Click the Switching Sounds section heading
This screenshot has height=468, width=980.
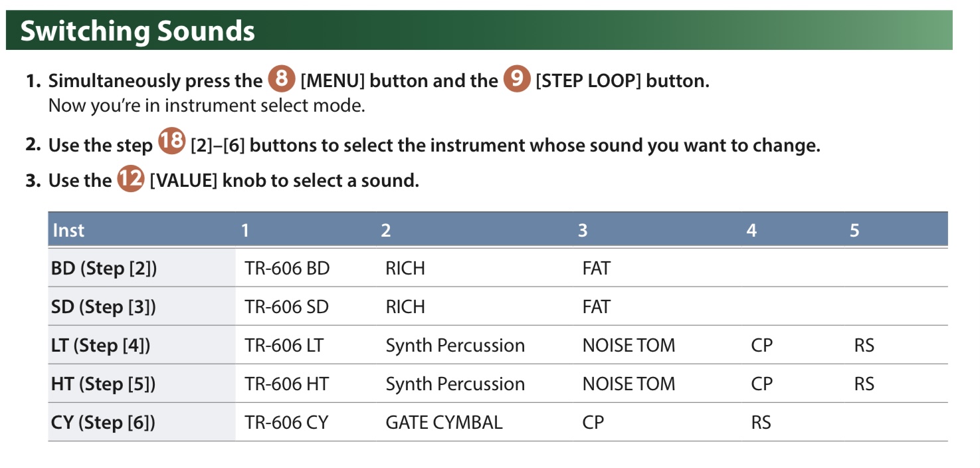click(x=138, y=31)
